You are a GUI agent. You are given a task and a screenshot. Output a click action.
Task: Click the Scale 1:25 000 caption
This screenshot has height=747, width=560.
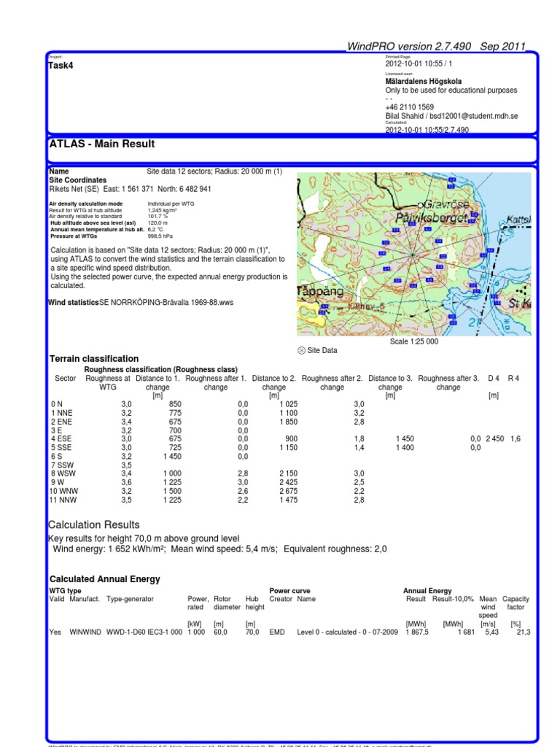414,341
